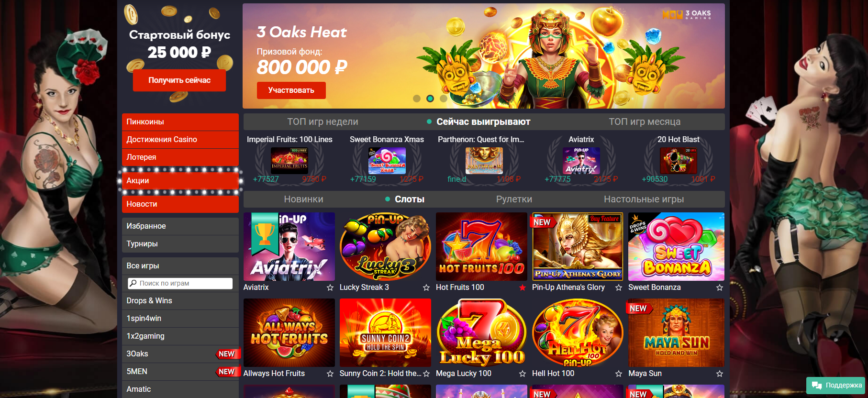Open Акции in sidebar menu
Image resolution: width=868 pixels, height=398 pixels.
tap(180, 181)
